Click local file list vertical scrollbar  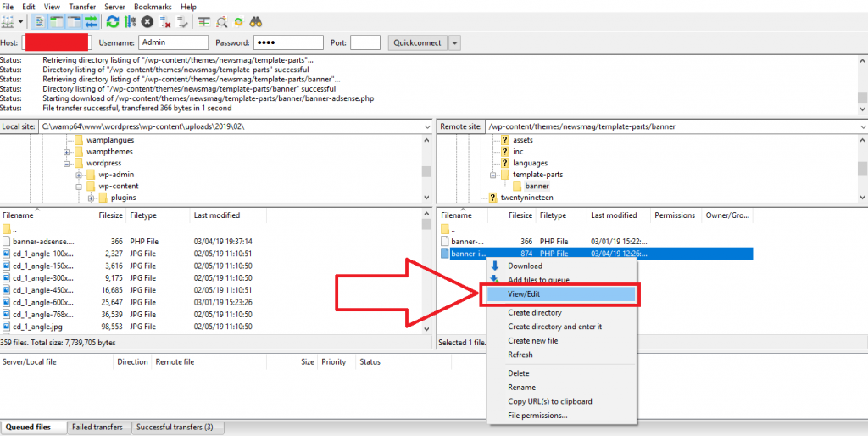426,273
